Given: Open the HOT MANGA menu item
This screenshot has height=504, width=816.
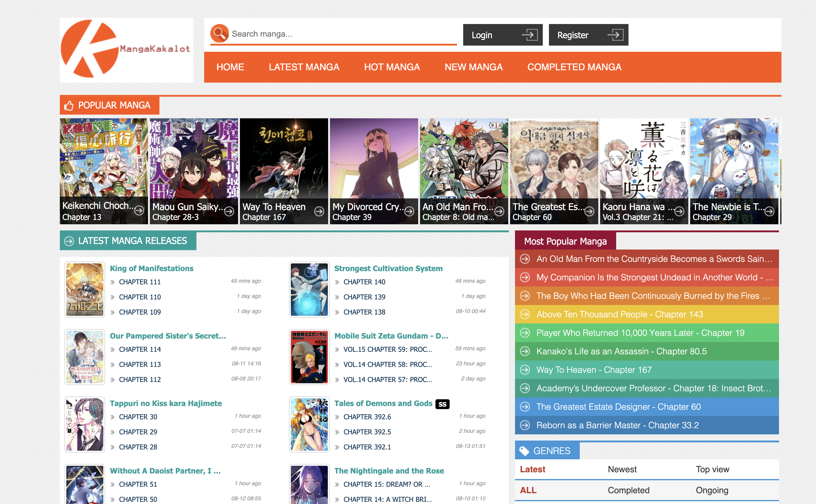Looking at the screenshot, I should coord(392,67).
